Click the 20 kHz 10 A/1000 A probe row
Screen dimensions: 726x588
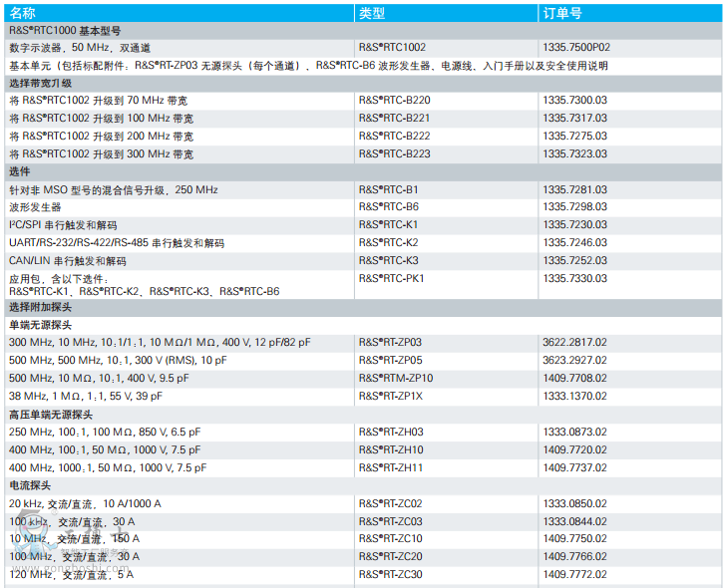tap(363, 504)
